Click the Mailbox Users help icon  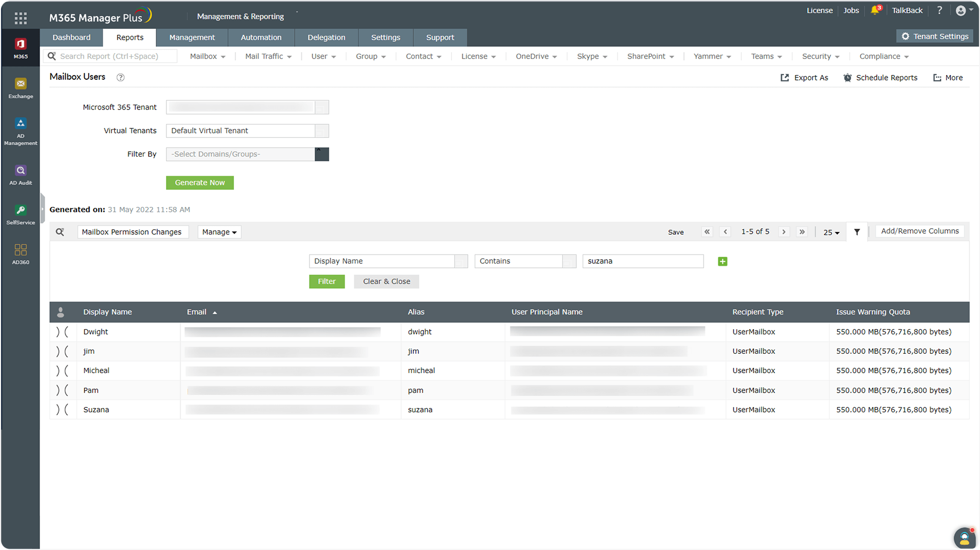pos(120,78)
